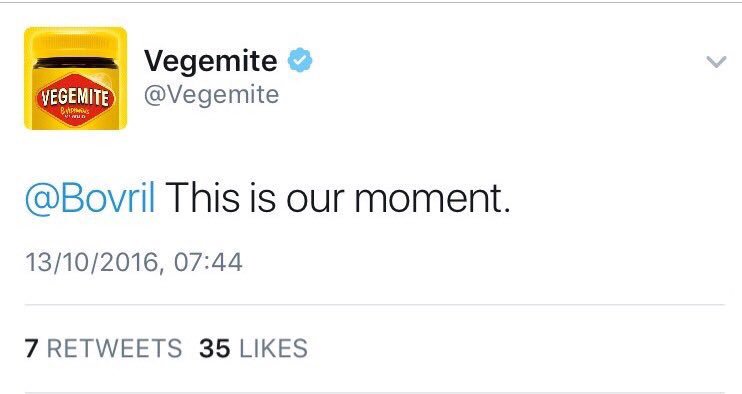Viewport: 742px width, 394px height.
Task: Open the @Bovril mention in the tweet
Action: (x=90, y=198)
